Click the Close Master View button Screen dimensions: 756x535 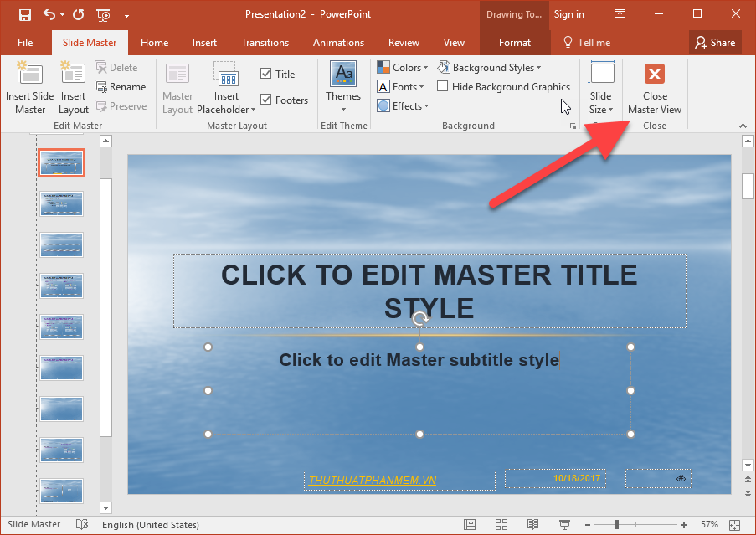654,87
